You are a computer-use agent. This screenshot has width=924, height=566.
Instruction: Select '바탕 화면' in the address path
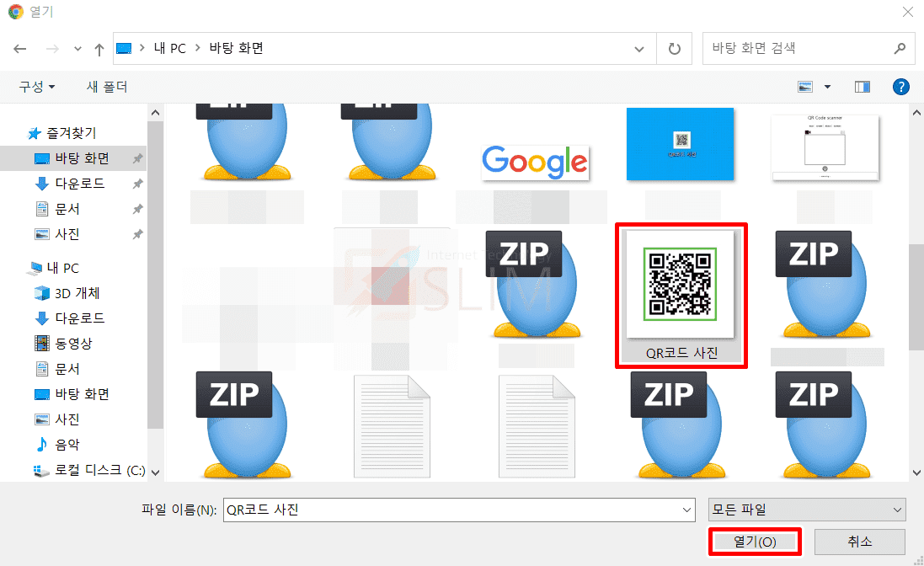237,48
